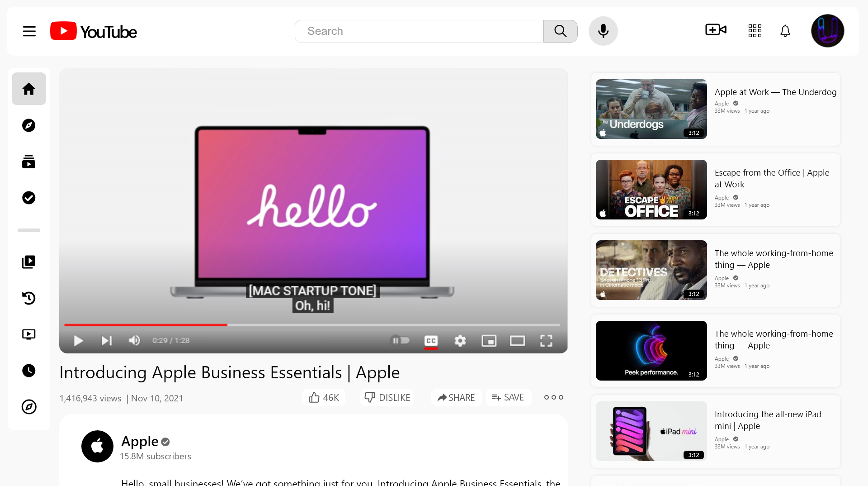The width and height of the screenshot is (868, 486).
Task: Go to YouTube home via logo
Action: pos(94,31)
